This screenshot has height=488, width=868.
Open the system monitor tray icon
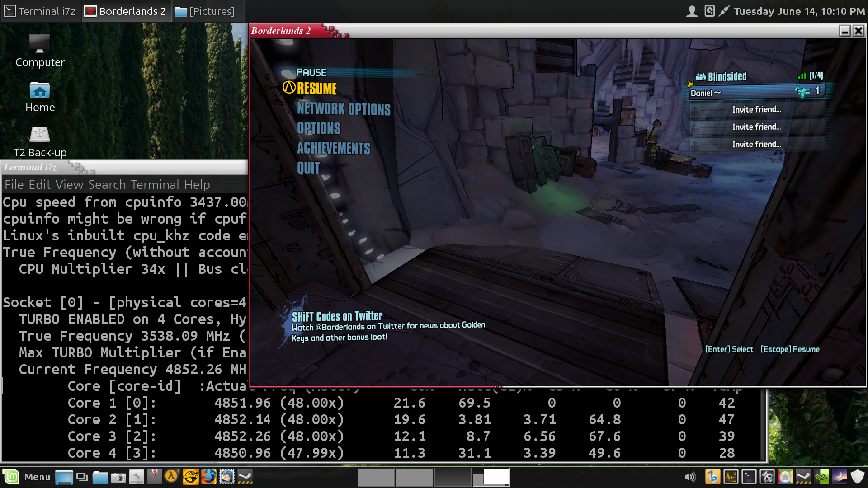pos(731,477)
